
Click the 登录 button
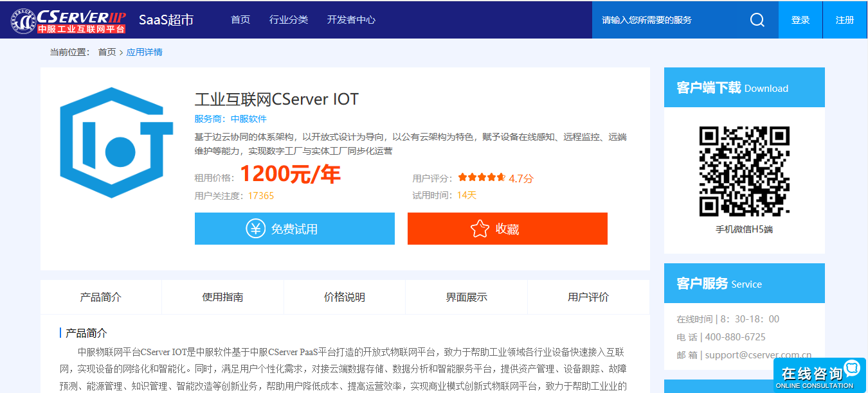[x=800, y=20]
